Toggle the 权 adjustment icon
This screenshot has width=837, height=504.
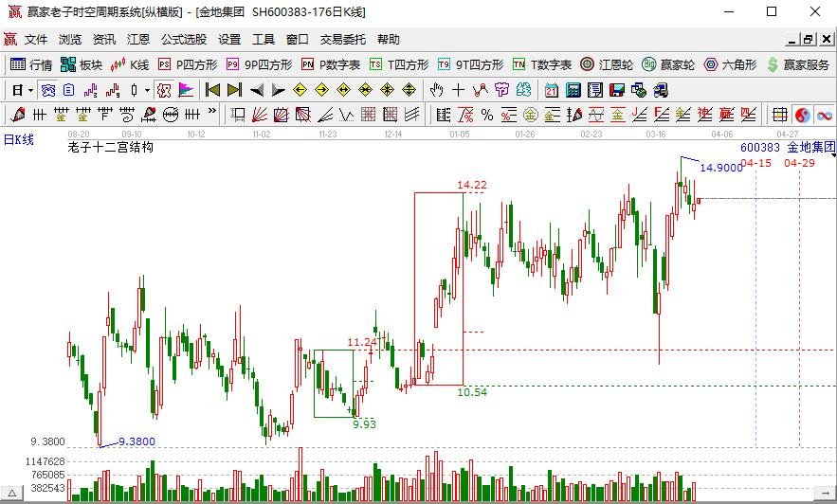click(164, 90)
